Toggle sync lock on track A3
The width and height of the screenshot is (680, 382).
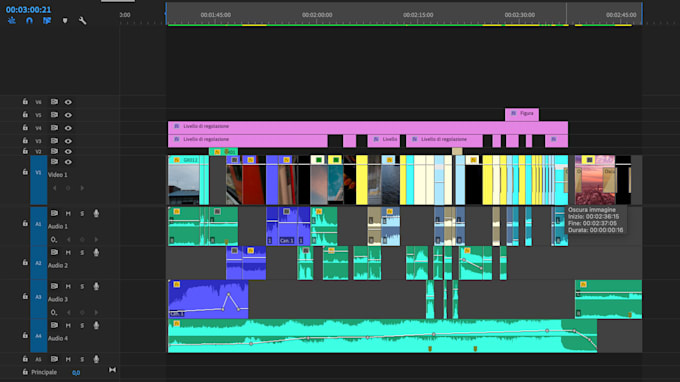(54, 286)
